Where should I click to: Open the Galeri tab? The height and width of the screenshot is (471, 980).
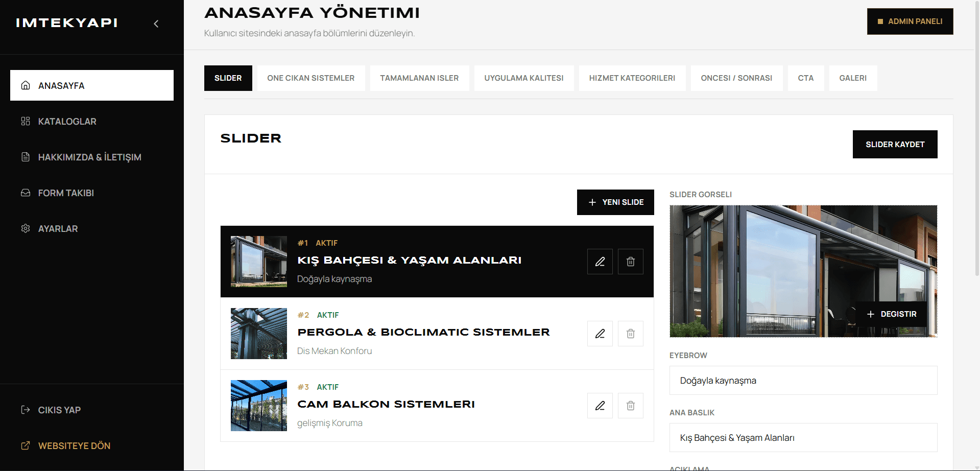coord(853,78)
